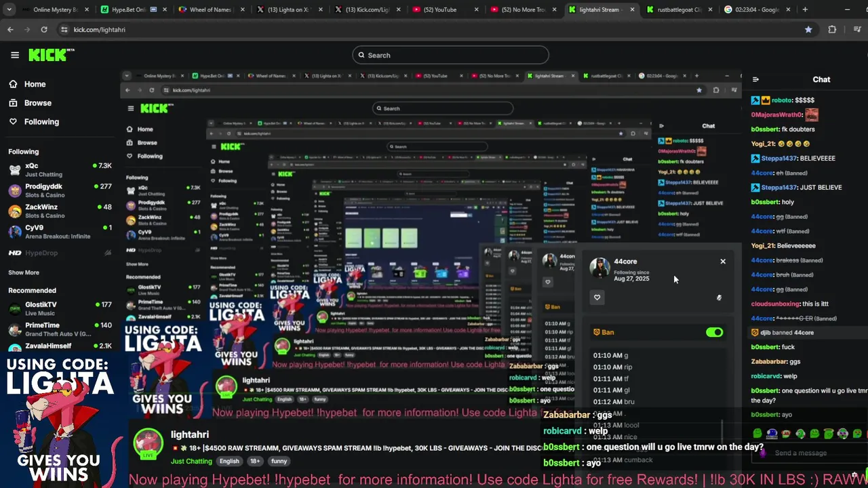
Task: Toggle Ban switch on largest 44core card in video
Action: pyautogui.click(x=714, y=333)
